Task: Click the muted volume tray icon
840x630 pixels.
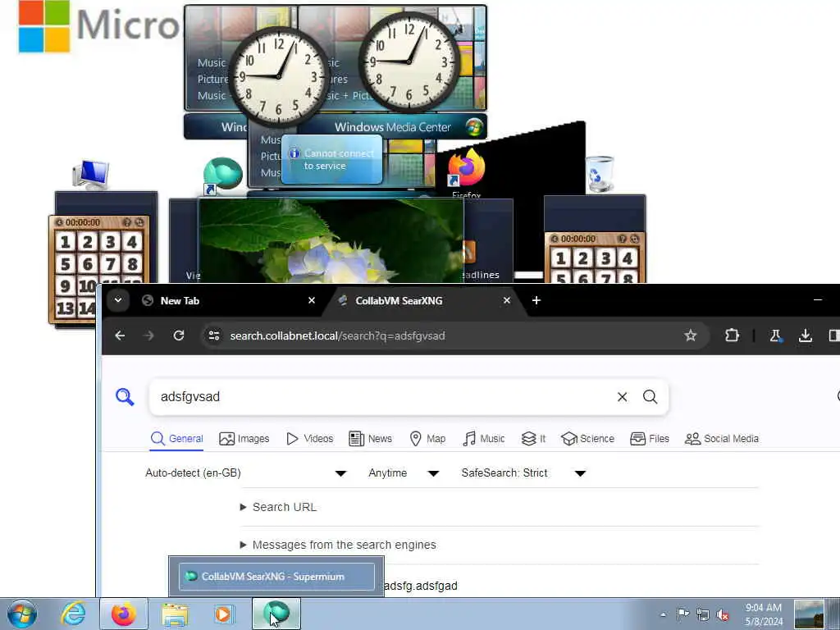Action: tap(723, 614)
